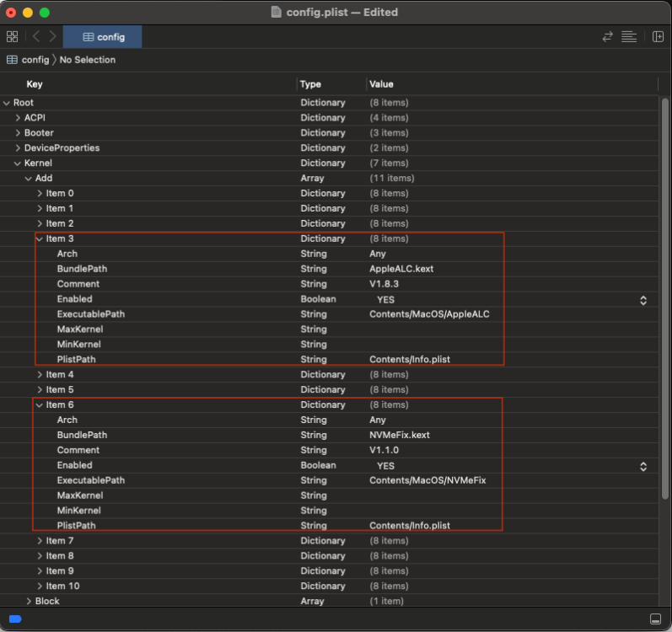Select the Item 5 row
Viewport: 672px width, 632px height.
[329, 389]
